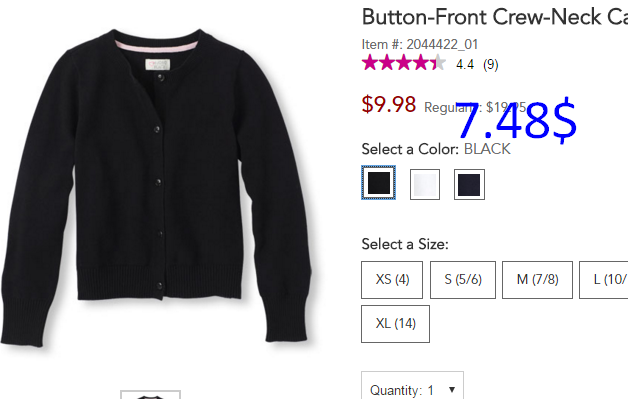Click the Button-Front Crew-Neck product title
The image size is (628, 399).
click(x=495, y=17)
